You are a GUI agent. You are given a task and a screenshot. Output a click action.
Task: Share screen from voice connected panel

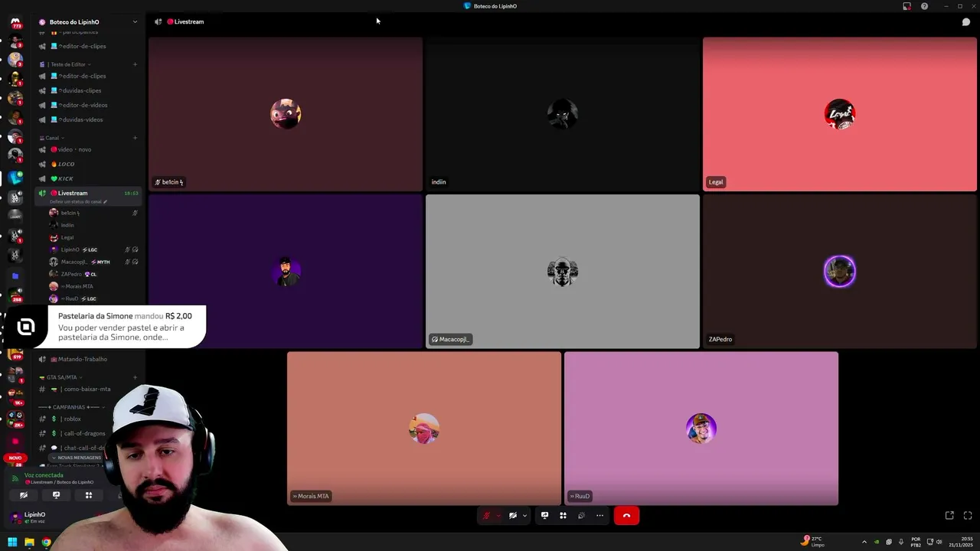click(x=56, y=495)
